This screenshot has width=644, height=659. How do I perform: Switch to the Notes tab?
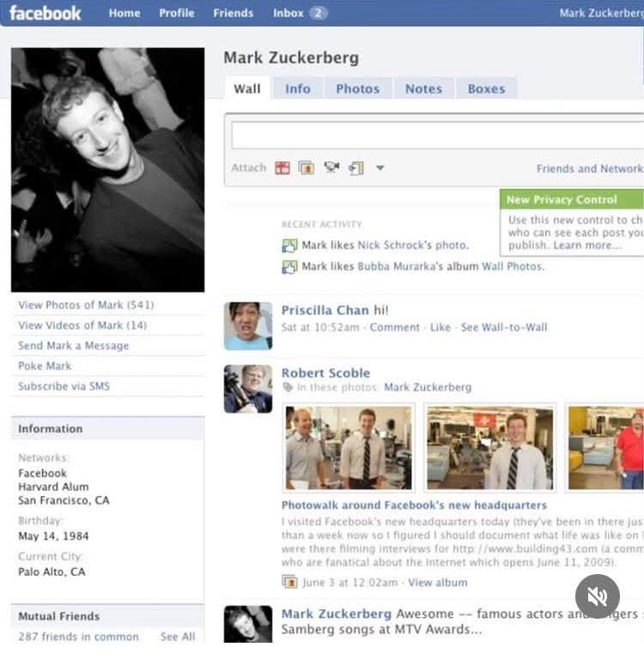tap(423, 88)
